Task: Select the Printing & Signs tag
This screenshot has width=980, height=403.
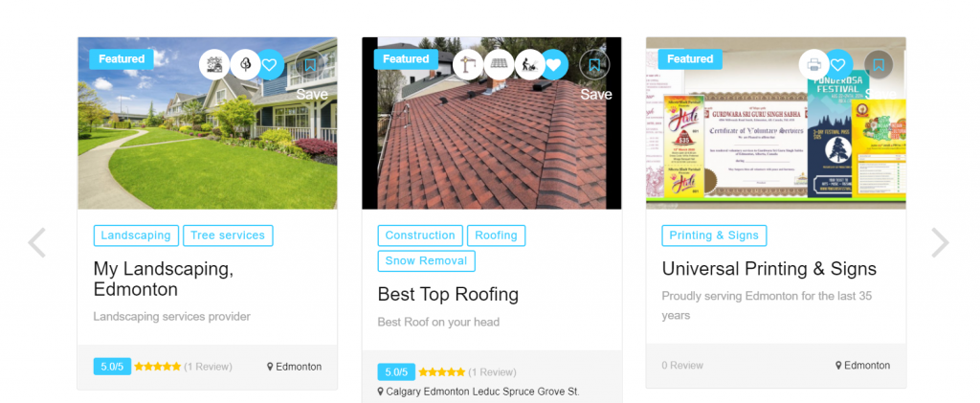Action: click(714, 235)
